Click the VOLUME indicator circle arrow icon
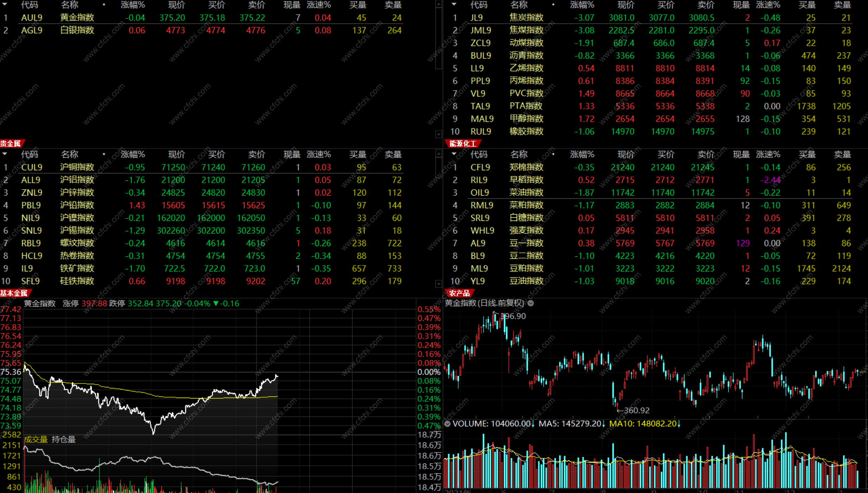868x493 pixels. (x=447, y=424)
